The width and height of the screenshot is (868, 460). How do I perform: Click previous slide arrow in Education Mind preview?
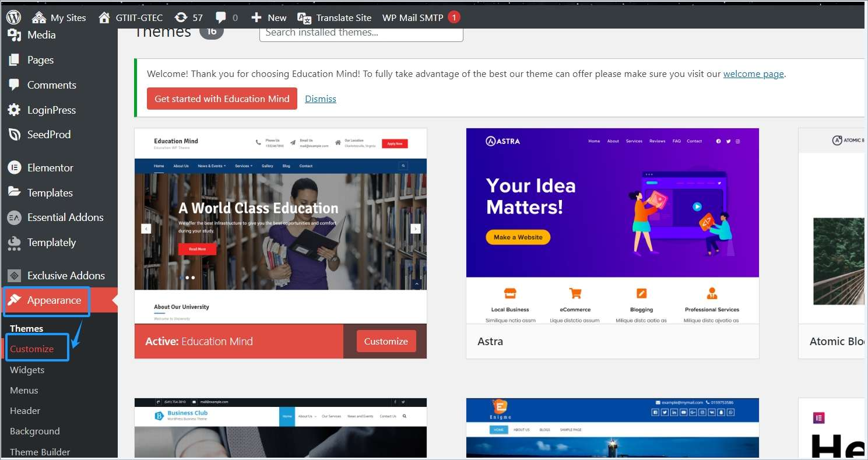tap(146, 229)
